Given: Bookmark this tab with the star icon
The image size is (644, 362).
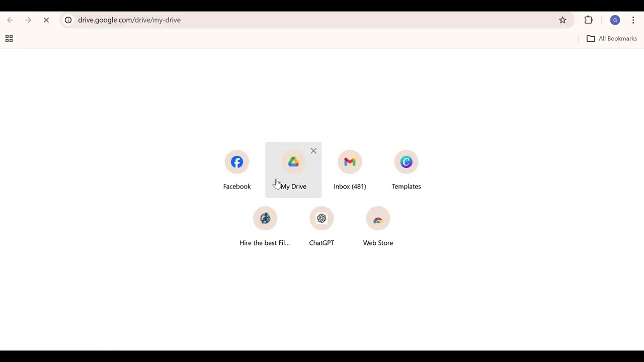Looking at the screenshot, I should (x=562, y=20).
